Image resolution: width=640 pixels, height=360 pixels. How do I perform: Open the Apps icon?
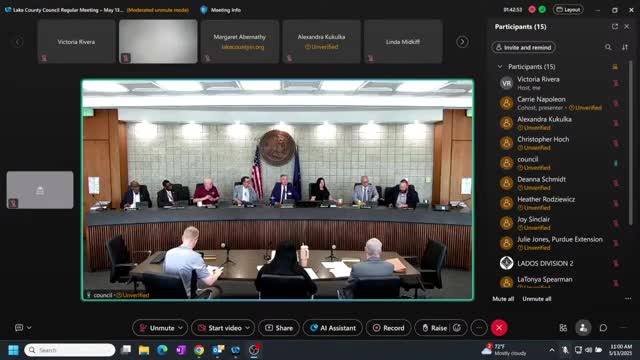[x=563, y=328]
